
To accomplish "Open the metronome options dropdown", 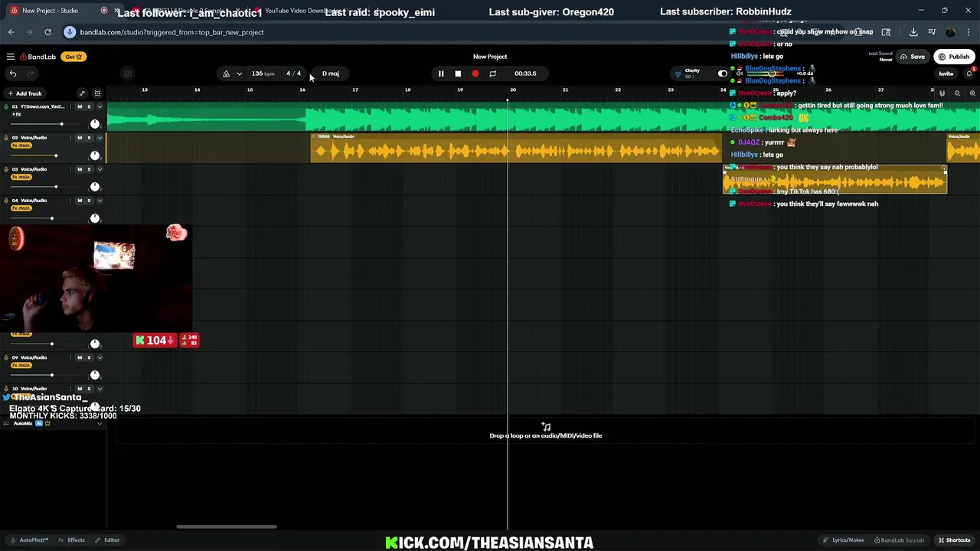I will pos(240,73).
